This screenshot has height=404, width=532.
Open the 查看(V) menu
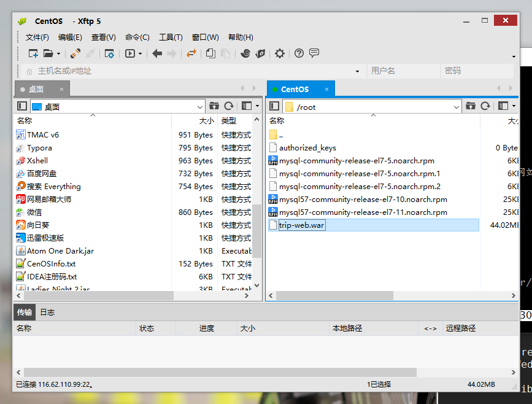(x=104, y=37)
